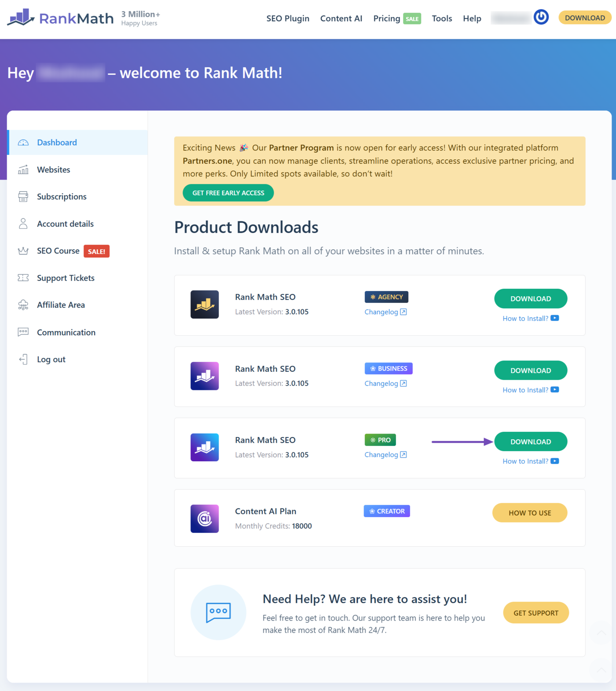Click the SEO Course crown icon
This screenshot has height=691, width=616.
pyautogui.click(x=23, y=251)
